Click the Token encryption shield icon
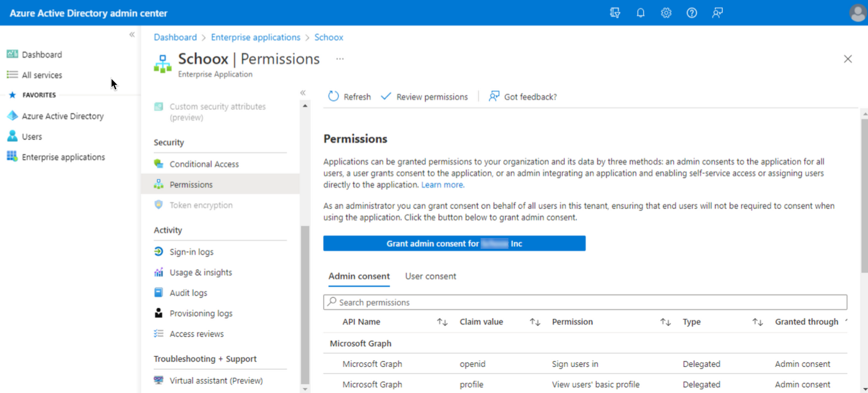 coord(158,205)
